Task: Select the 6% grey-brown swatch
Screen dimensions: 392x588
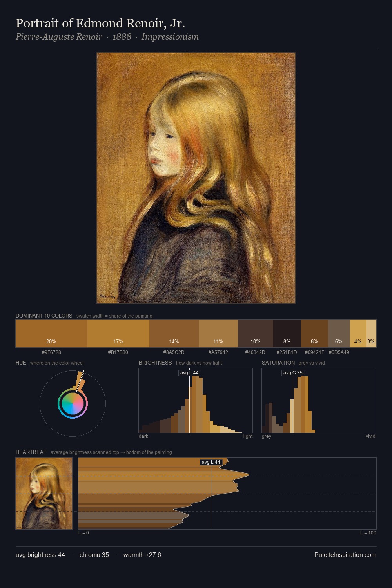Action: point(339,334)
